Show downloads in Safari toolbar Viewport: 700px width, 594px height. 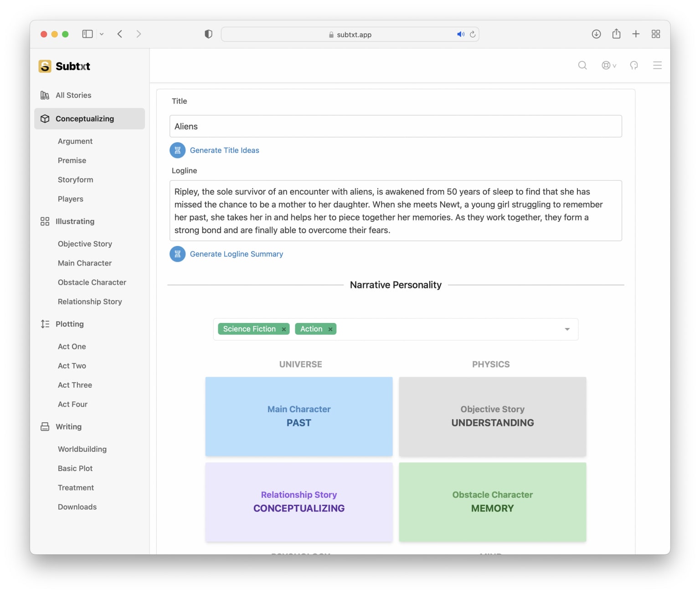[x=596, y=34]
